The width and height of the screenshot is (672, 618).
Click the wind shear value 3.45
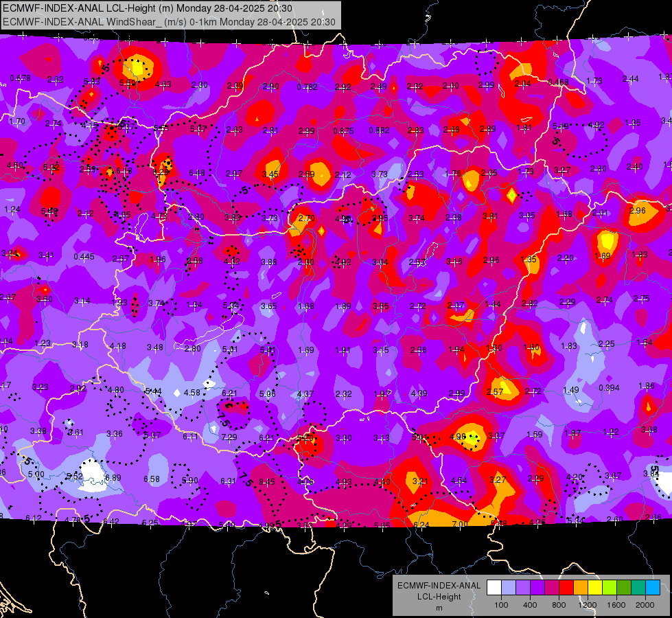[270, 174]
